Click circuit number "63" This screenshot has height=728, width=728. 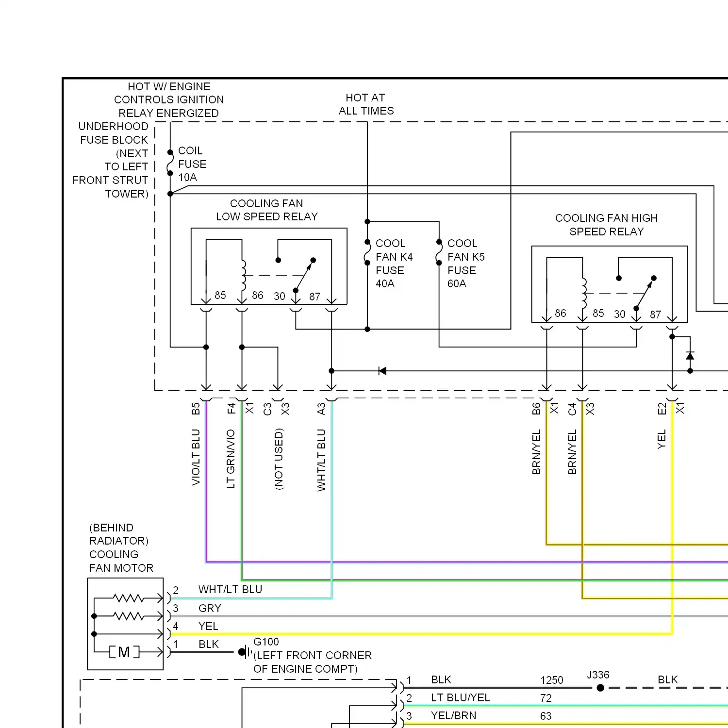546,716
